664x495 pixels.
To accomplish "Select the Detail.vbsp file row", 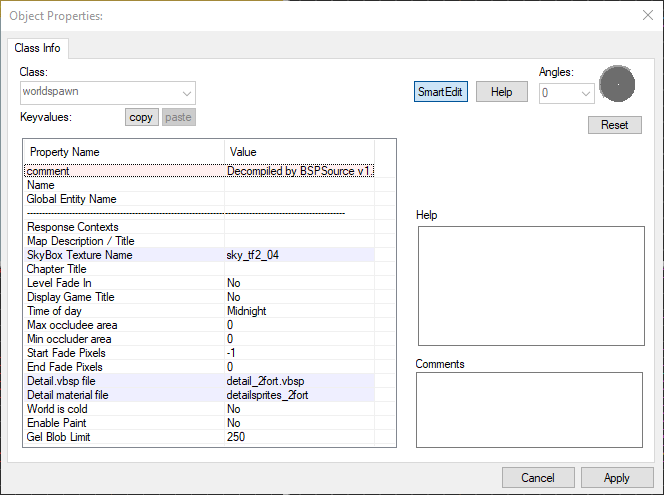I will pyautogui.click(x=199, y=381).
